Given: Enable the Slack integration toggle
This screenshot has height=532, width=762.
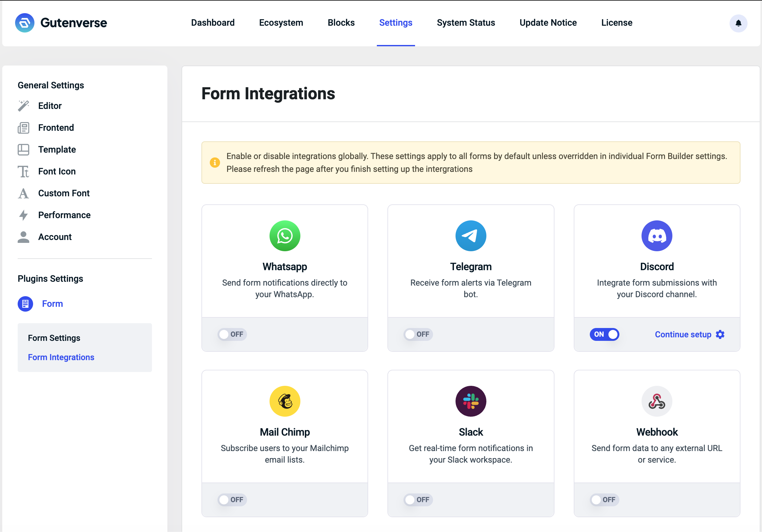Looking at the screenshot, I should tap(418, 500).
